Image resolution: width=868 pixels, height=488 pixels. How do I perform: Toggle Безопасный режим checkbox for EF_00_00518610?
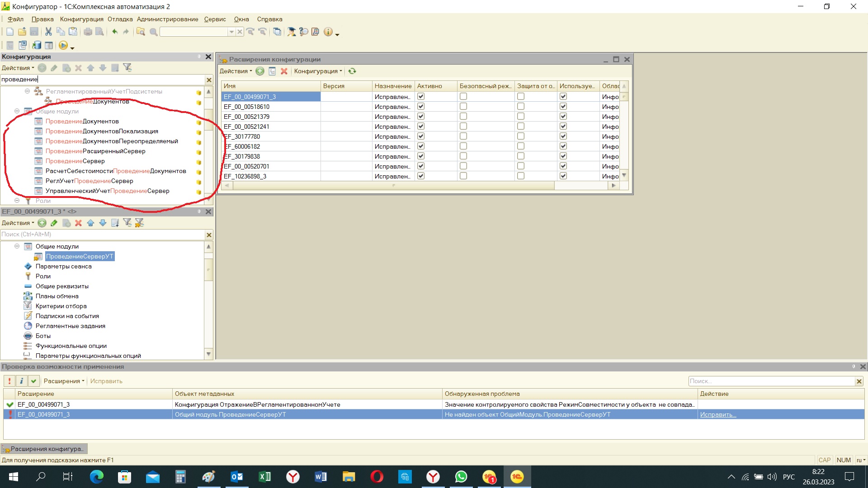click(x=463, y=106)
